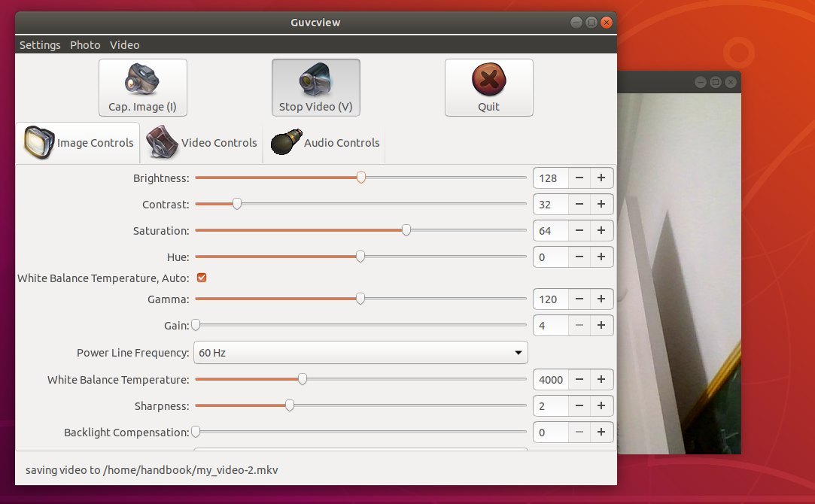Click the Gamma value field showing 120
Screen dimensions: 815x504
point(551,299)
